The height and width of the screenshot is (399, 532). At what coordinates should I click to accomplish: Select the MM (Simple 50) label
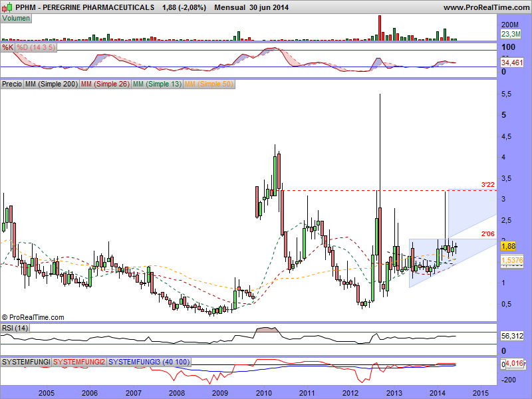coord(209,84)
